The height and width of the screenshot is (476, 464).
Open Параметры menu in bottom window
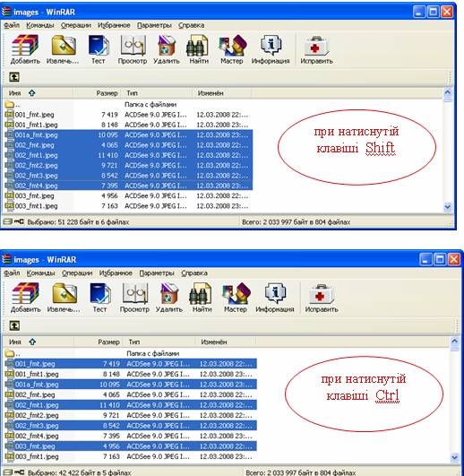pos(157,273)
